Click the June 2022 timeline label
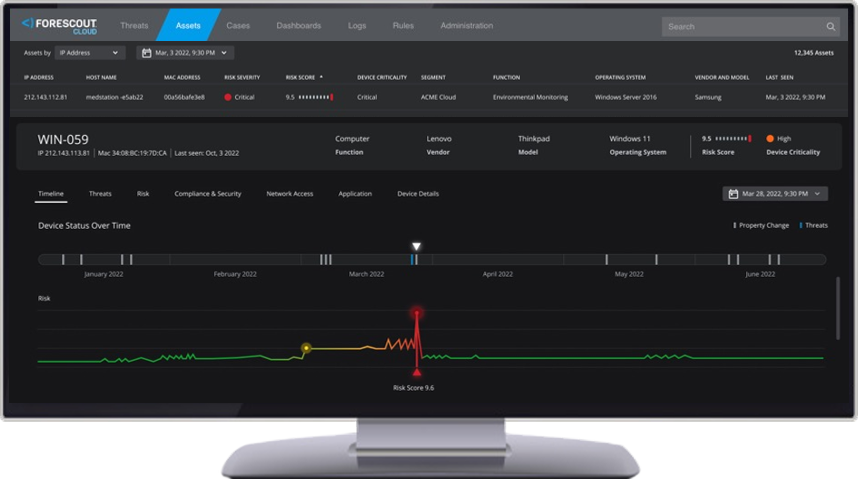 pyautogui.click(x=760, y=274)
